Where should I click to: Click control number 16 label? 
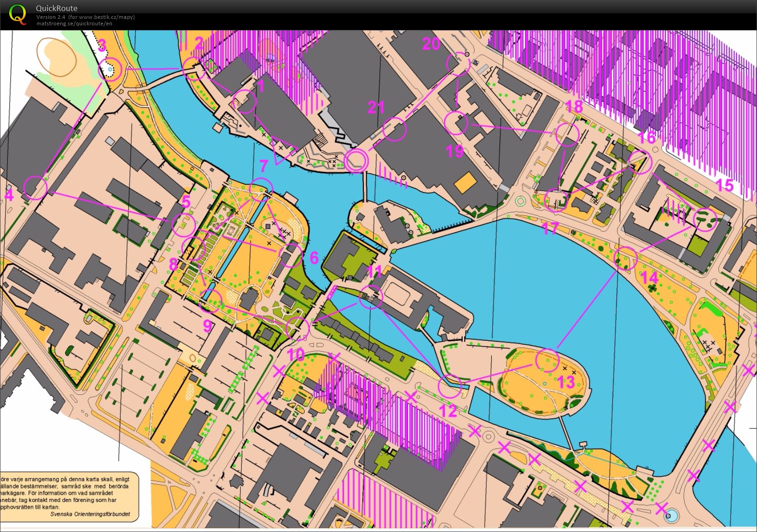(646, 137)
